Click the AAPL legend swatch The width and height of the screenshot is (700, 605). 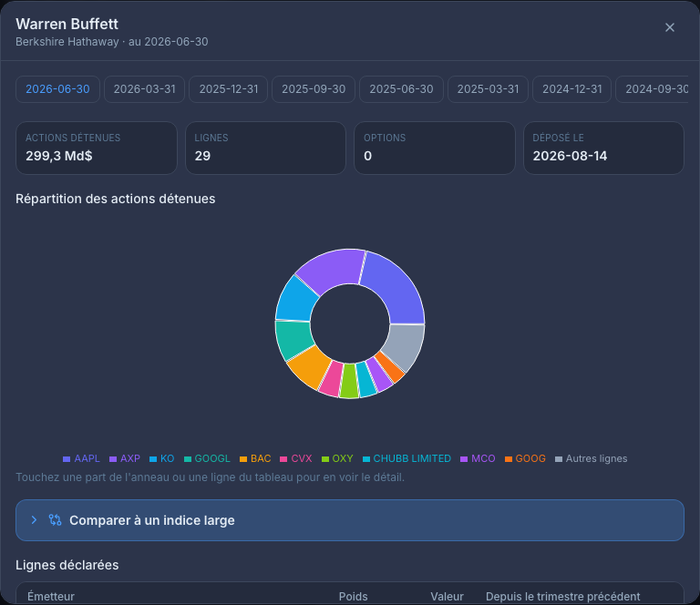coord(67,459)
